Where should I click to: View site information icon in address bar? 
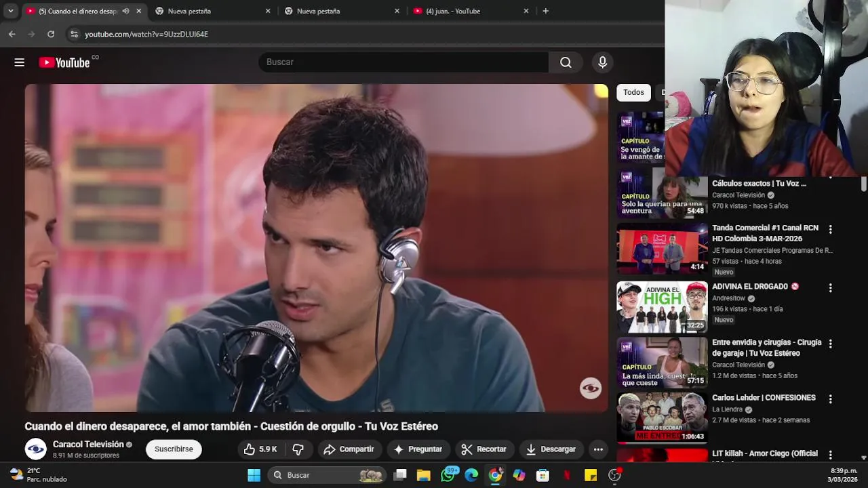tap(74, 34)
